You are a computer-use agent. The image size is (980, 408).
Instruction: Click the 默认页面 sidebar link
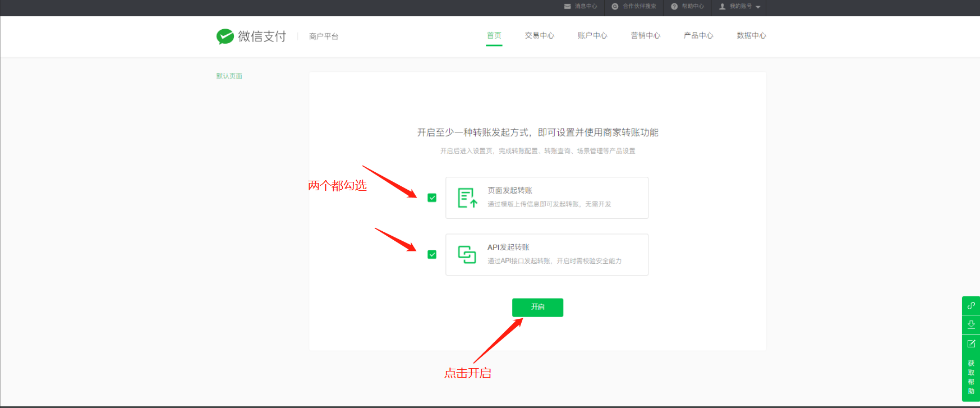(x=229, y=76)
